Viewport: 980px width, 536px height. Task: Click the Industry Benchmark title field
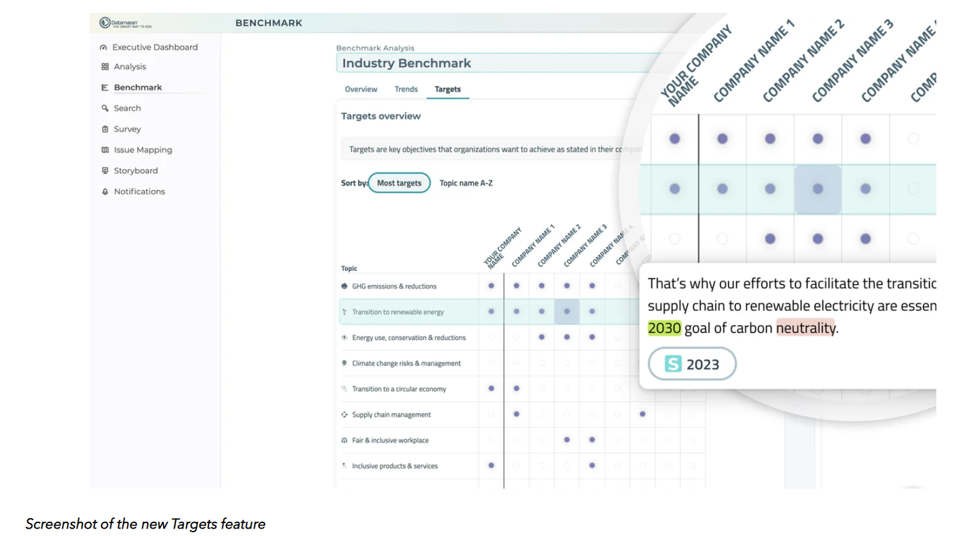(492, 63)
